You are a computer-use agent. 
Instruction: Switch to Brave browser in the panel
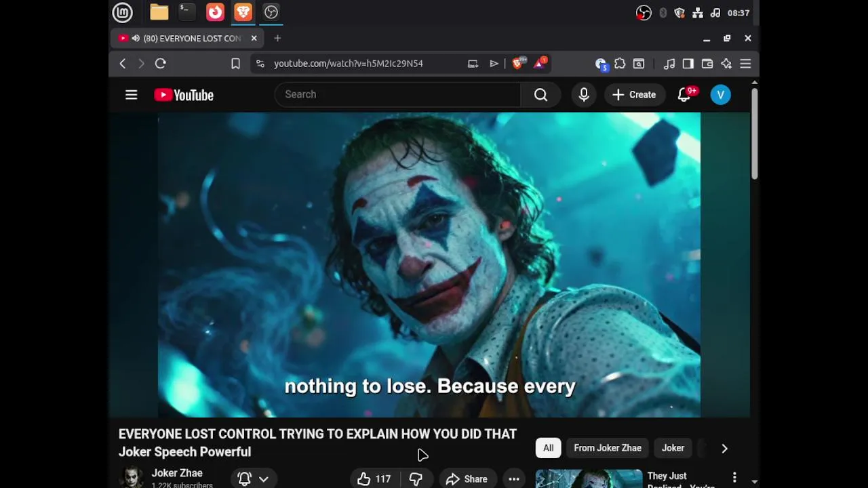(x=243, y=12)
